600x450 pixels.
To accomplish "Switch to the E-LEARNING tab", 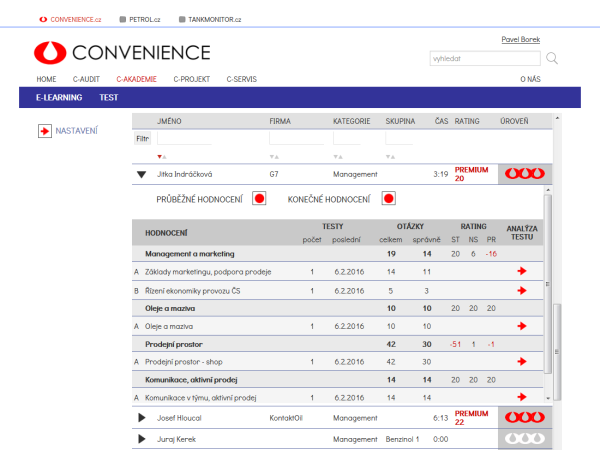I will [59, 98].
